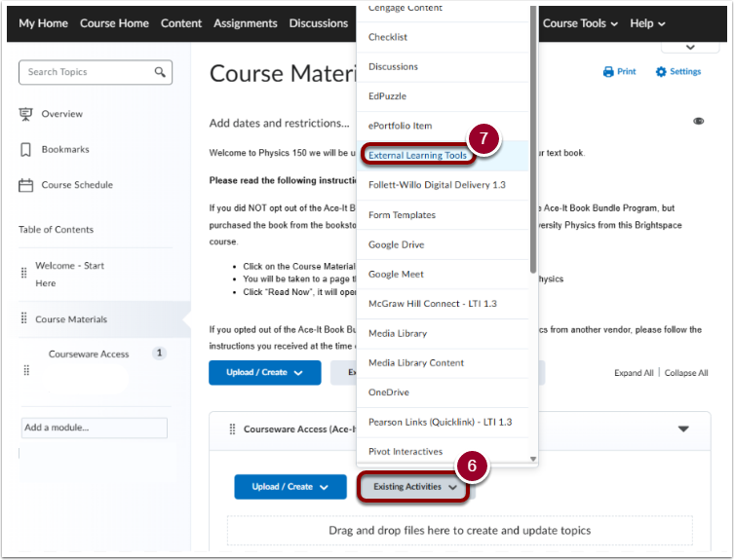The height and width of the screenshot is (560, 734).
Task: Choose McGraw Hill Connect - LTI 1.3
Action: [x=443, y=304]
